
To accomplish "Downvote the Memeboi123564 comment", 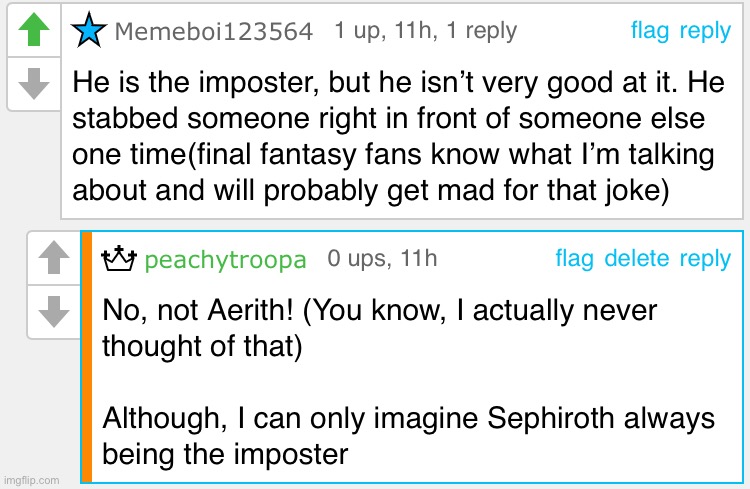I will click(x=35, y=83).
